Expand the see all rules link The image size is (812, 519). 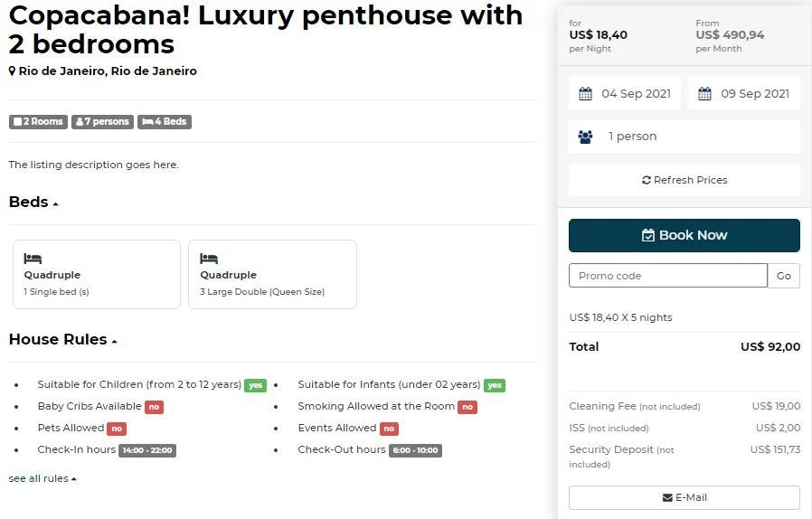tap(42, 478)
